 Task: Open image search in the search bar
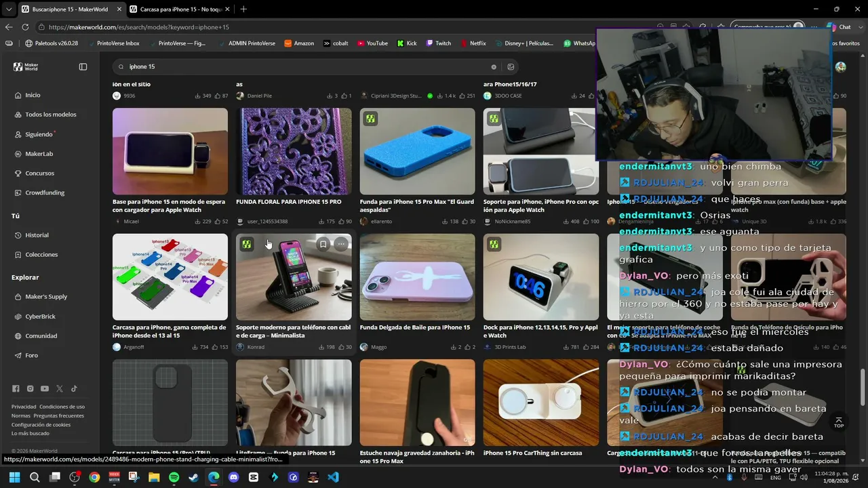(x=511, y=67)
